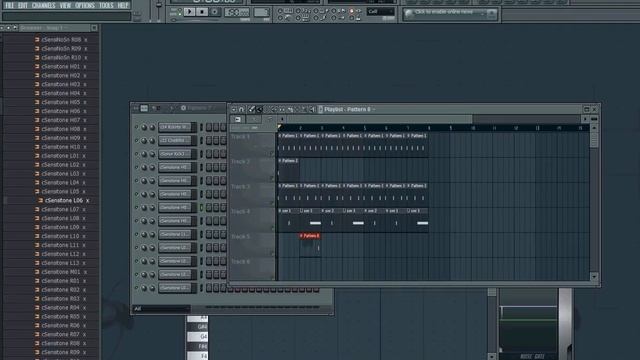The image size is (640, 360).
Task: Click bar 5 on the Playlist timeline ruler
Action: pos(364,128)
